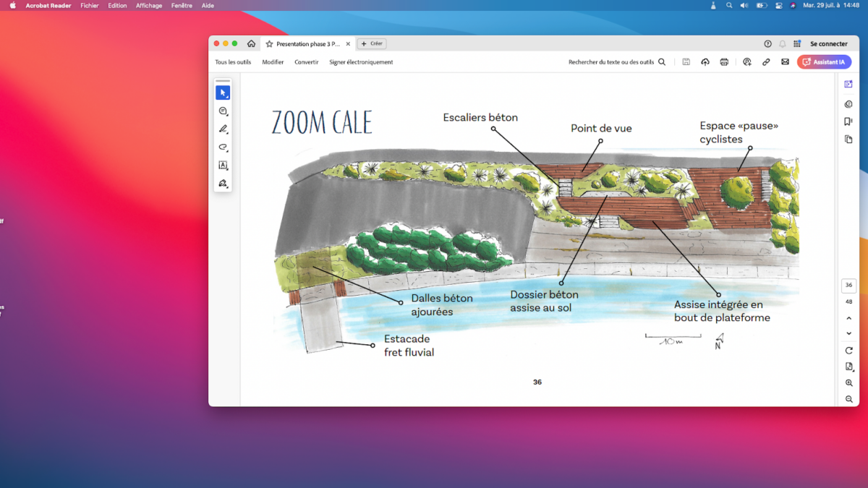Image resolution: width=868 pixels, height=488 pixels.
Task: Click Se connecter to sign in
Action: tap(828, 44)
